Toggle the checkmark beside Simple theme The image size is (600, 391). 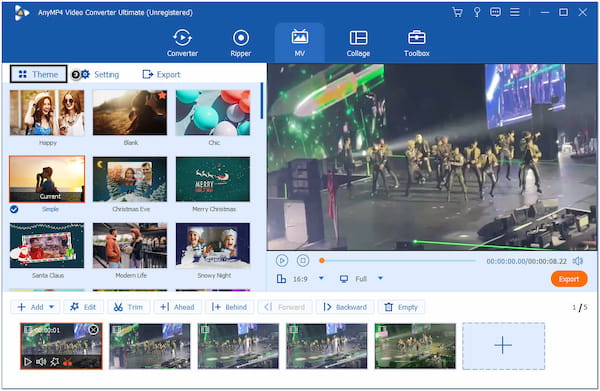pyautogui.click(x=14, y=209)
